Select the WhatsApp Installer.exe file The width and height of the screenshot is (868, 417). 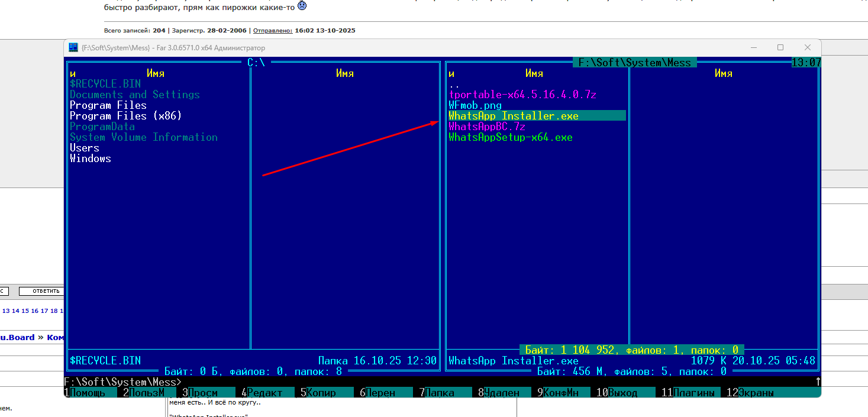(513, 116)
